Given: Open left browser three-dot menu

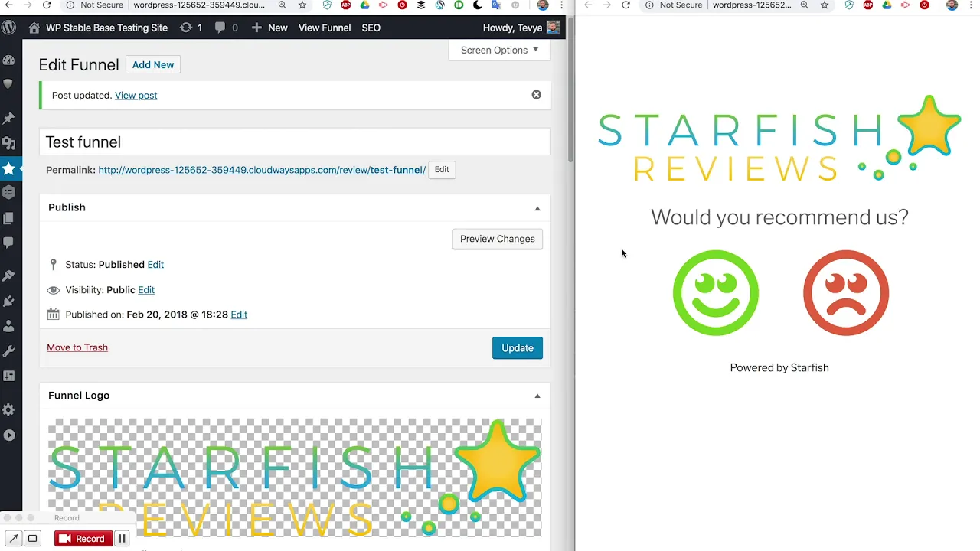Looking at the screenshot, I should 562,5.
